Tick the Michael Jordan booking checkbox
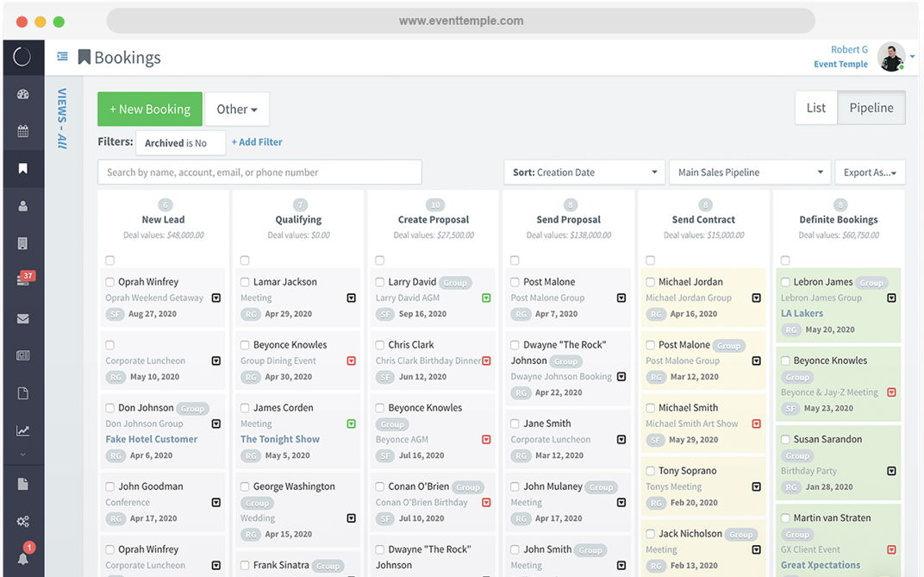The width and height of the screenshot is (924, 577). click(x=650, y=282)
